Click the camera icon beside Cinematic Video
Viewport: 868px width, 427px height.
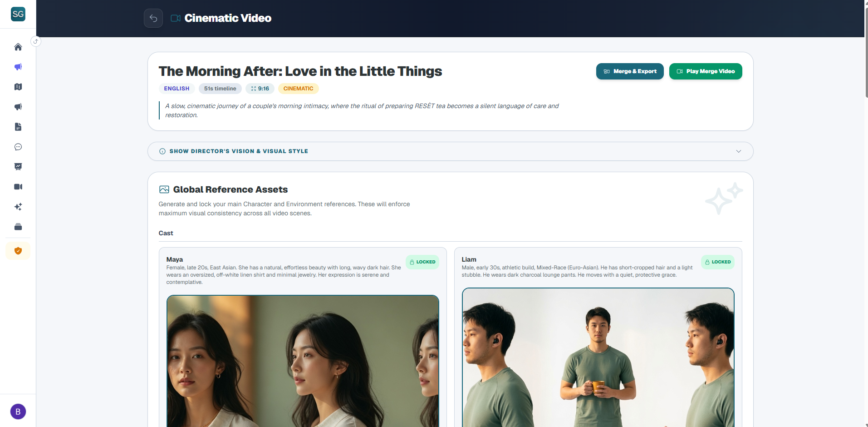[176, 18]
